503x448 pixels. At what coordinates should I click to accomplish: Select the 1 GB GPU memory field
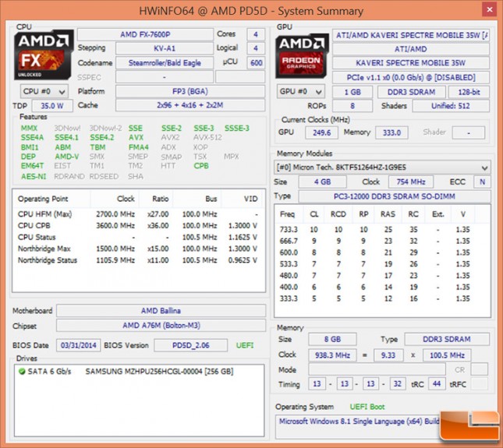click(352, 92)
